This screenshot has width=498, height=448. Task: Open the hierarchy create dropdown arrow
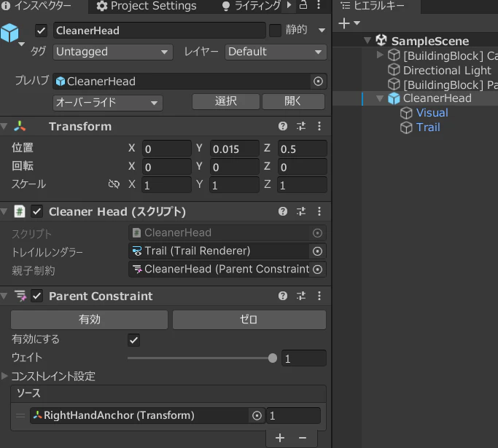click(357, 23)
